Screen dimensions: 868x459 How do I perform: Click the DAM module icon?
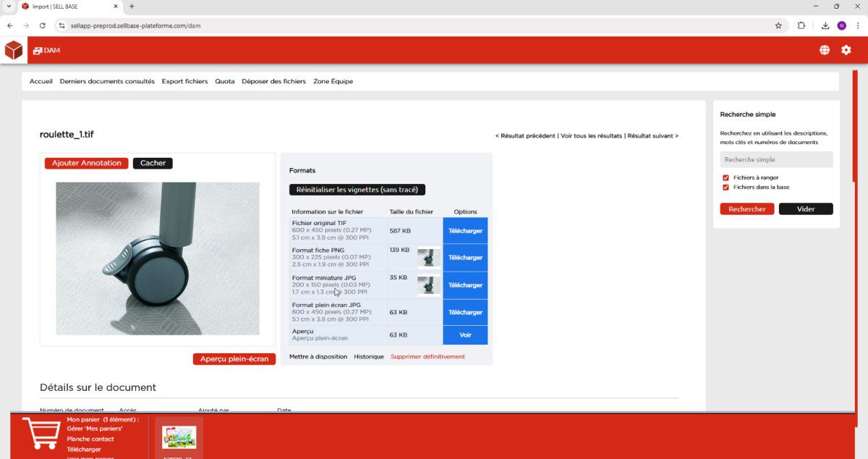pyautogui.click(x=38, y=51)
